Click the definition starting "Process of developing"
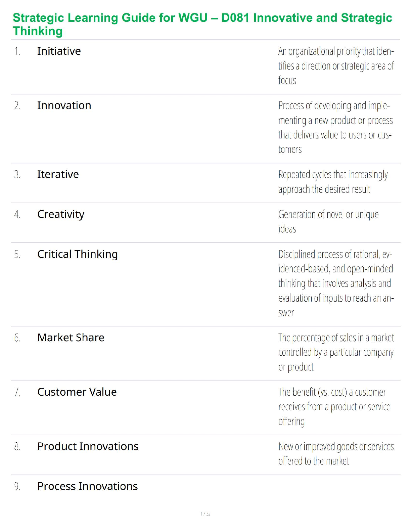Image resolution: width=411 pixels, height=532 pixels. pos(335,127)
